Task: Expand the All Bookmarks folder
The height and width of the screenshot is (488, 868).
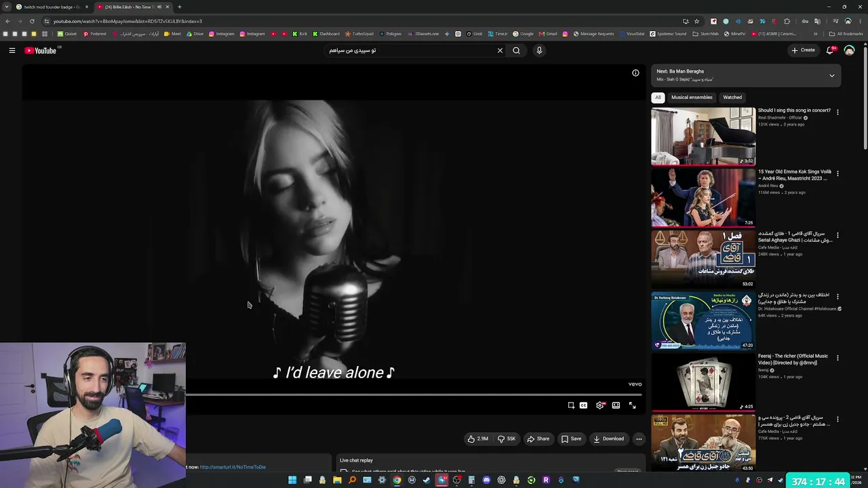Action: click(x=846, y=34)
